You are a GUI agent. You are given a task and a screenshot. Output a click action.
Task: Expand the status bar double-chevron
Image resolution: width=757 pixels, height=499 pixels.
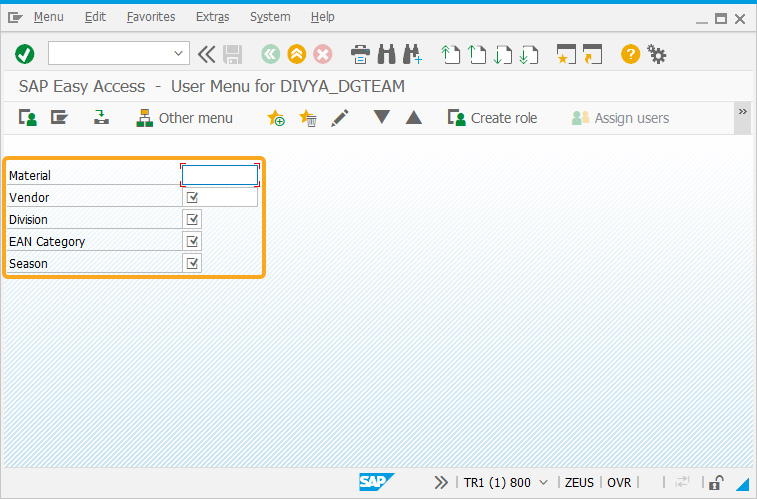pyautogui.click(x=440, y=482)
